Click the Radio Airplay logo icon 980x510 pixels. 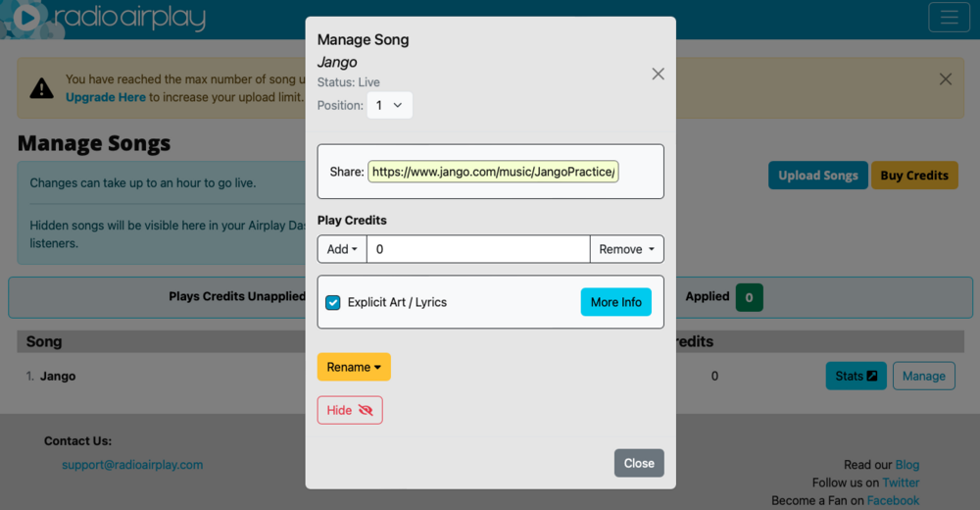27,18
